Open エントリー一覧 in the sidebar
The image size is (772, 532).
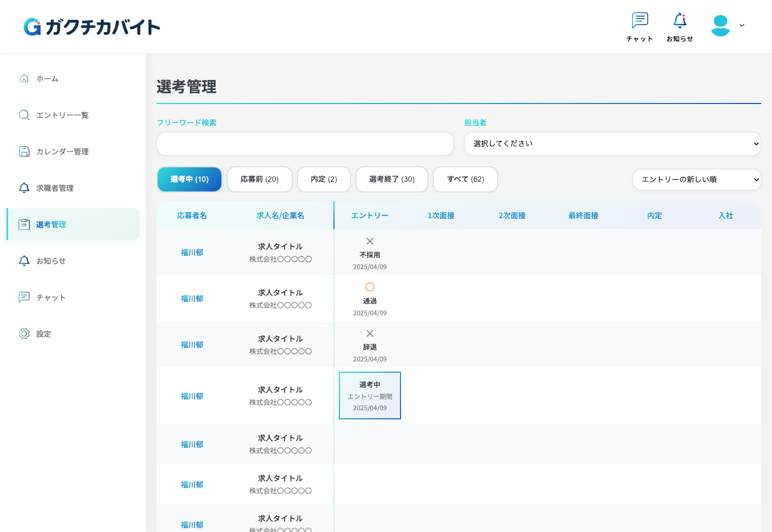[62, 115]
